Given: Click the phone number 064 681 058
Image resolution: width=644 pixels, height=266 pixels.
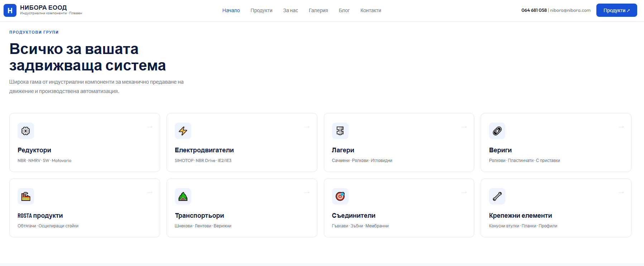Looking at the screenshot, I should 534,10.
